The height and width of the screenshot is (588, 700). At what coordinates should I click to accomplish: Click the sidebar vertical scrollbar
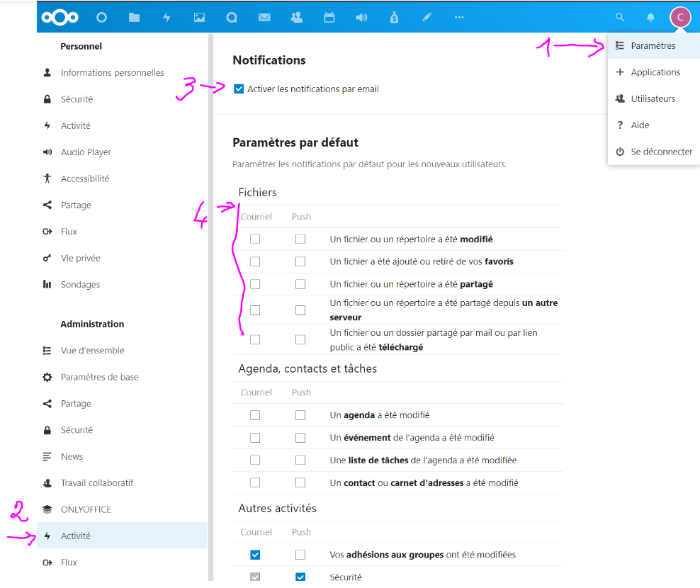(210, 283)
